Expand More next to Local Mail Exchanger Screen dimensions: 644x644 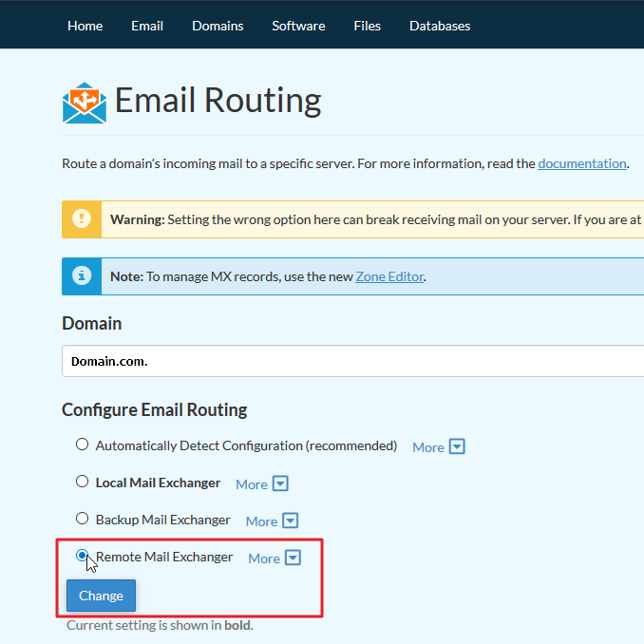click(261, 483)
